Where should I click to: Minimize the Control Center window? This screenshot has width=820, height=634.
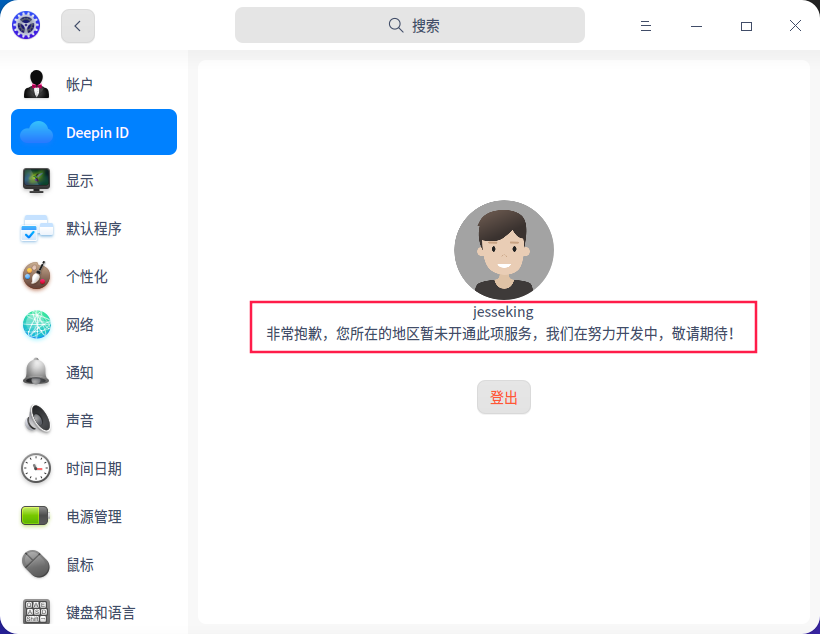point(696,26)
